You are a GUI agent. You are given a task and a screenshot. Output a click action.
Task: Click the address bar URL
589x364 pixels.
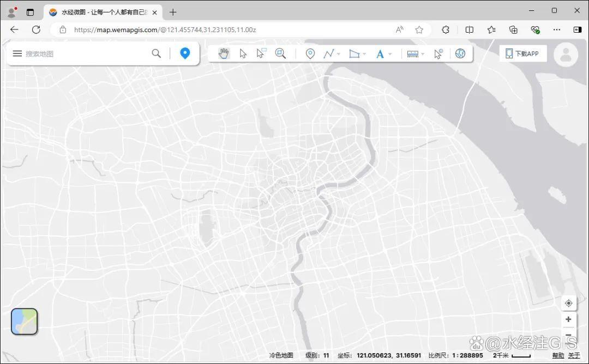click(x=165, y=29)
